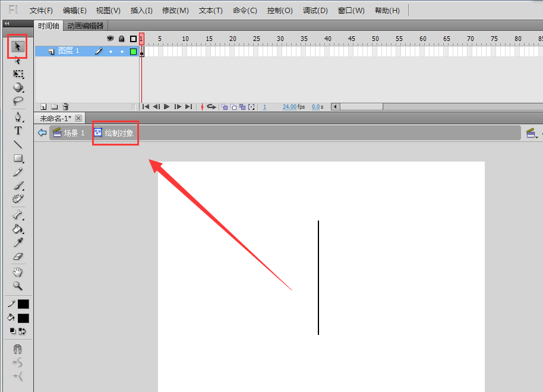
Task: Step forward one frame
Action: click(x=178, y=107)
